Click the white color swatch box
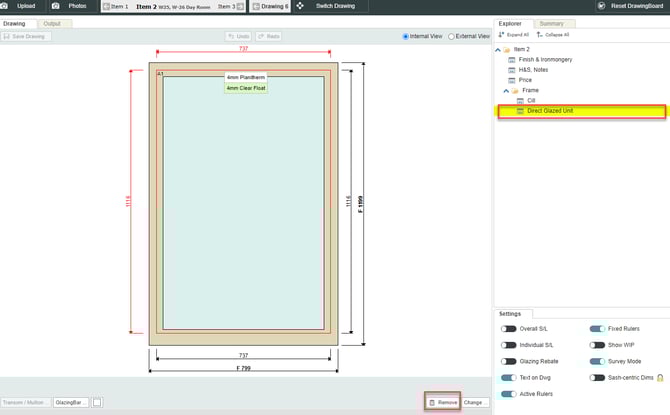This screenshot has height=415, width=670. 97,402
